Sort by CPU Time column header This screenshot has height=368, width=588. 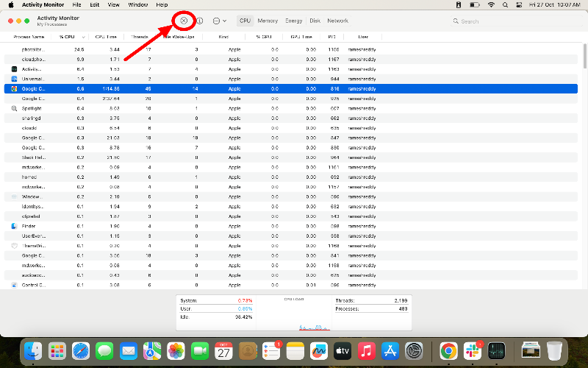point(106,37)
